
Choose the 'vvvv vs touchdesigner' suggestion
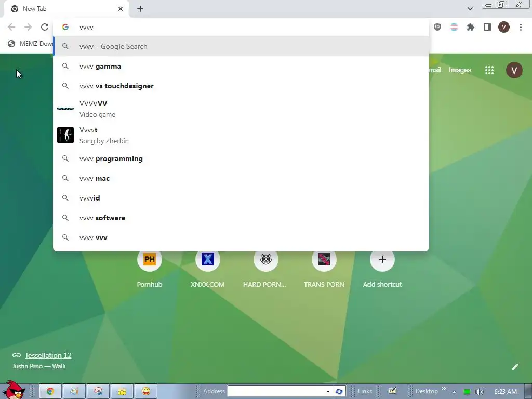(241, 86)
